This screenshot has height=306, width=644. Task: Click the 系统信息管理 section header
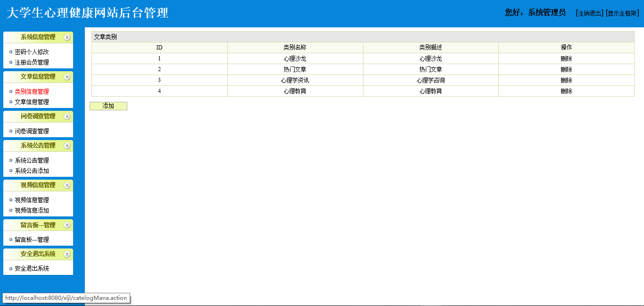coord(38,37)
